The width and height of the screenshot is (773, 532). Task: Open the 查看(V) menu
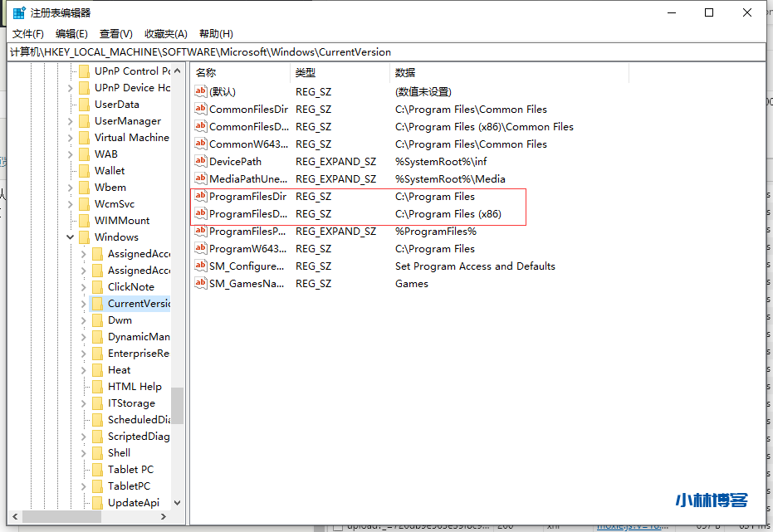point(116,34)
